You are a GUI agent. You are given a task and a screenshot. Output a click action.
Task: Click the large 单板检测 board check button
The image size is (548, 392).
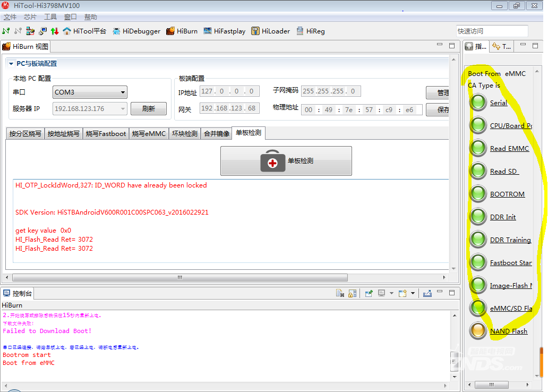pyautogui.click(x=286, y=161)
